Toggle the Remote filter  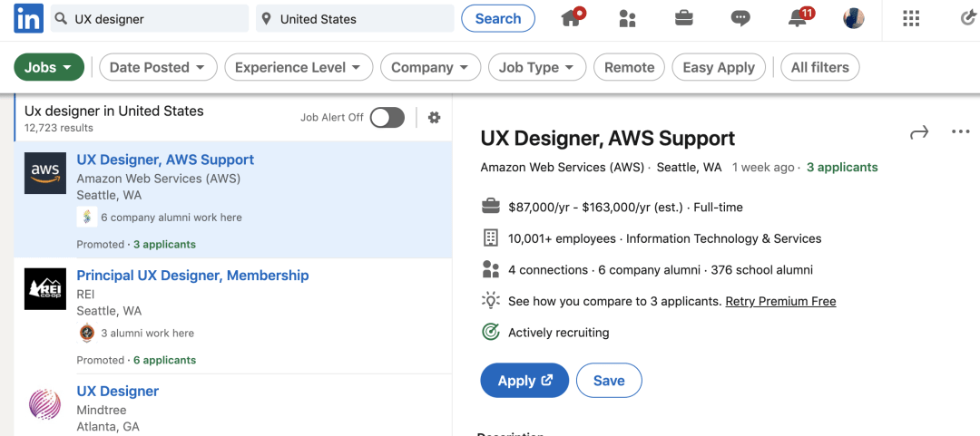pyautogui.click(x=629, y=67)
